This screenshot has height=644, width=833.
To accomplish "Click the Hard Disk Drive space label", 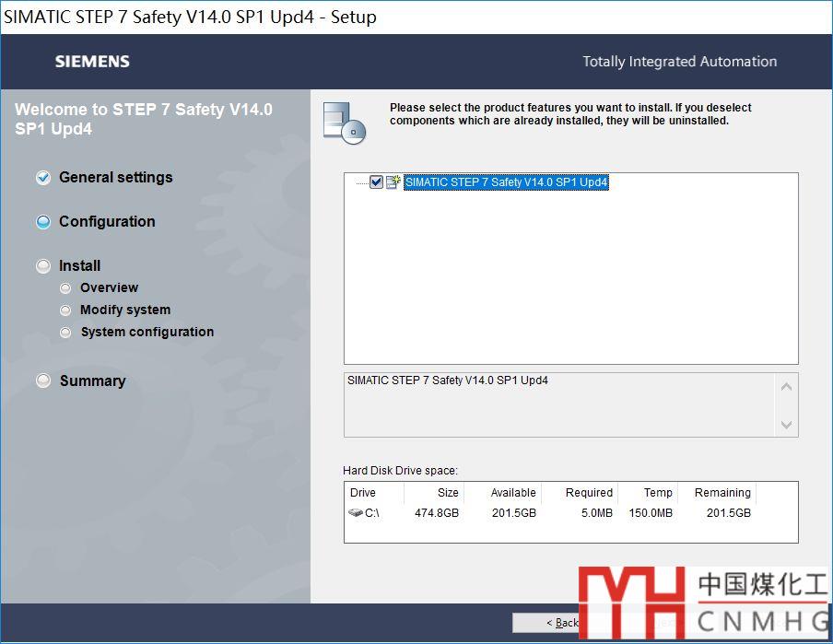I will [400, 470].
